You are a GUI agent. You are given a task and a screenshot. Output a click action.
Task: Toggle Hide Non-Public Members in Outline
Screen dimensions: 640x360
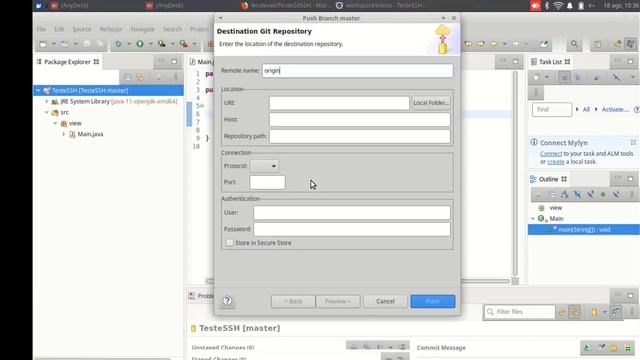(x=603, y=195)
